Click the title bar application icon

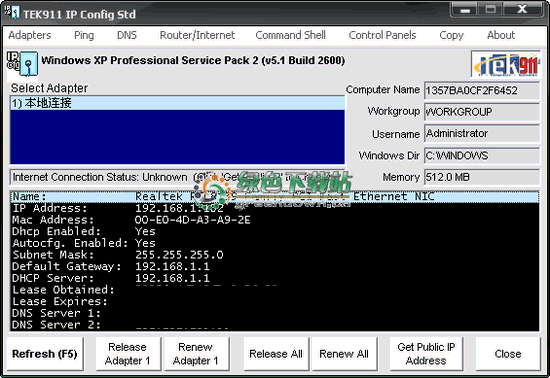12,12
